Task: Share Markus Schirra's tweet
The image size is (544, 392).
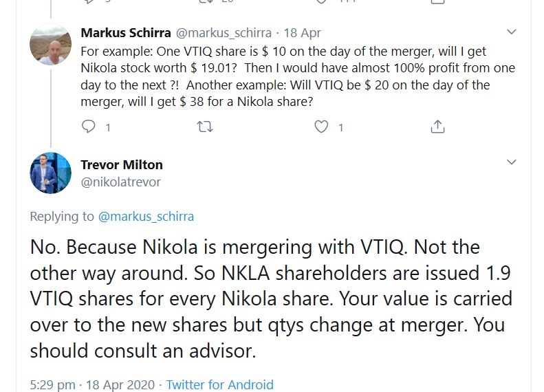Action: (437, 127)
